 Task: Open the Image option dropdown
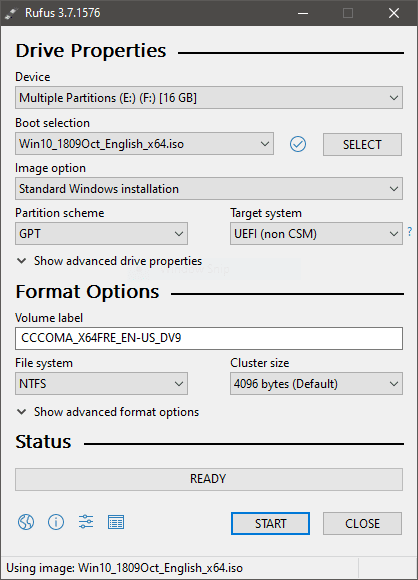click(209, 189)
